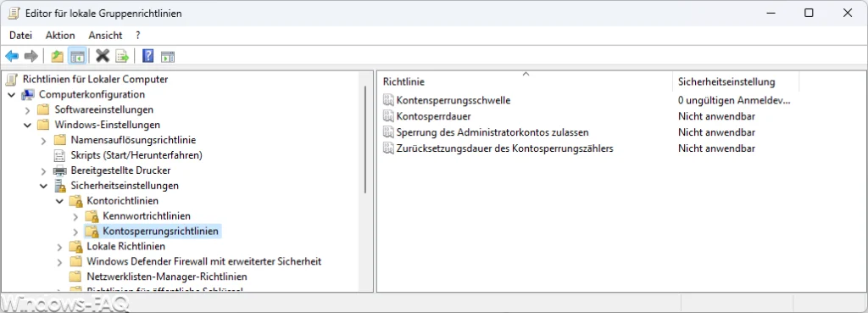Click the Richtlinien für Lokaler Computer root icon
The image size is (868, 313).
point(12,79)
